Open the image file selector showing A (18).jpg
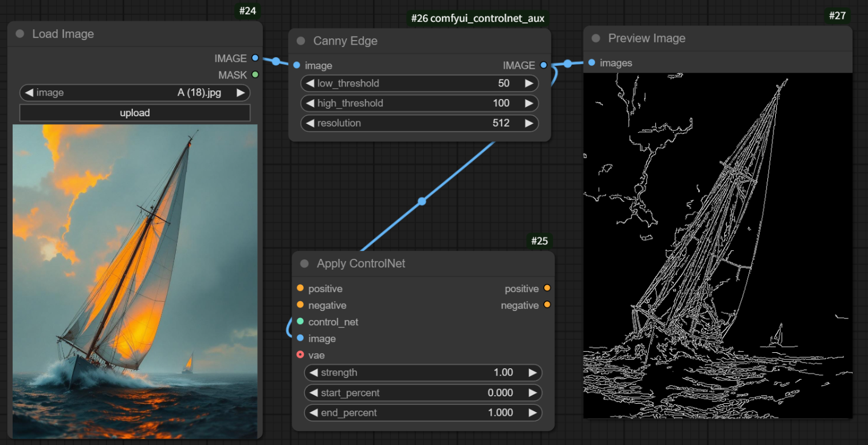Viewport: 868px width, 445px height. pos(135,92)
